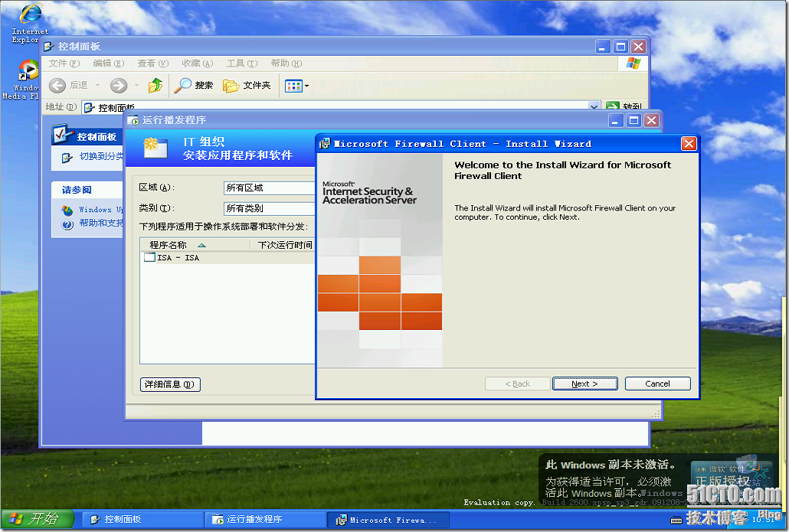This screenshot has width=789, height=532.
Task: Open 帮助和支持 link in side panel
Action: coord(101,223)
